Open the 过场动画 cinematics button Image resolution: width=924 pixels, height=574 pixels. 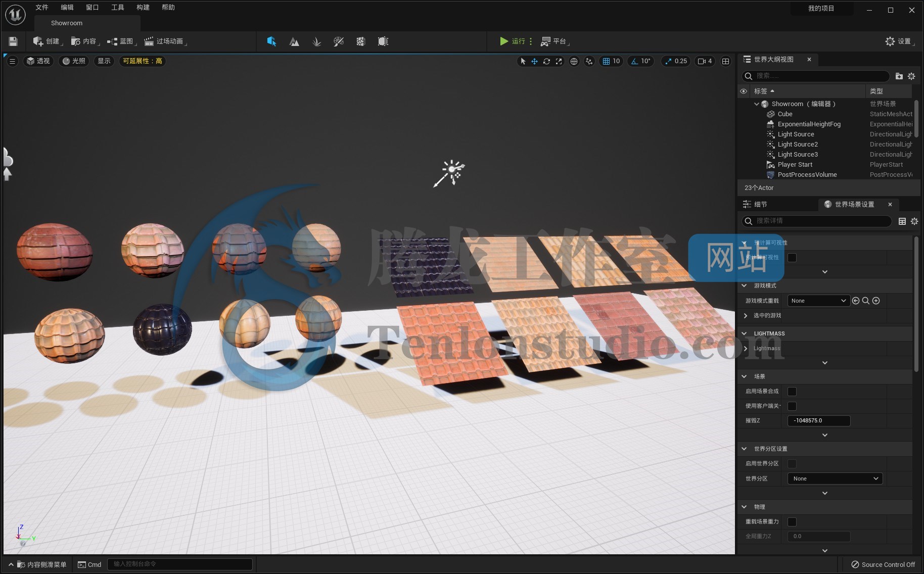tap(165, 41)
